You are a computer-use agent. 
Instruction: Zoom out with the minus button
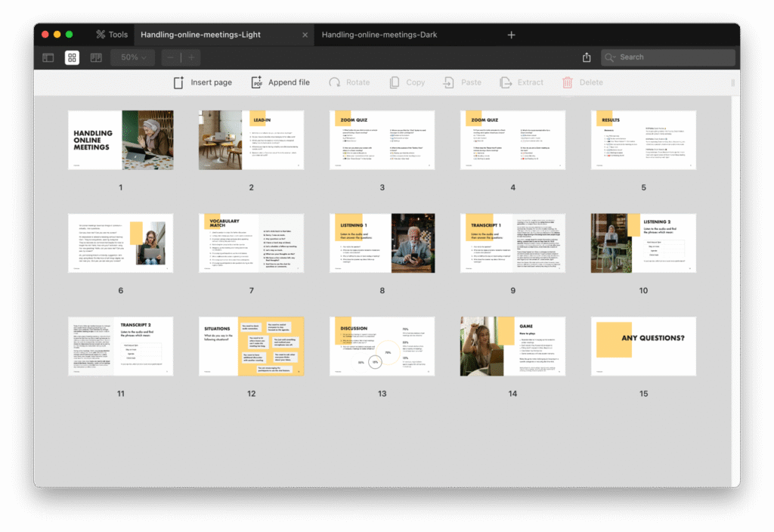171,57
